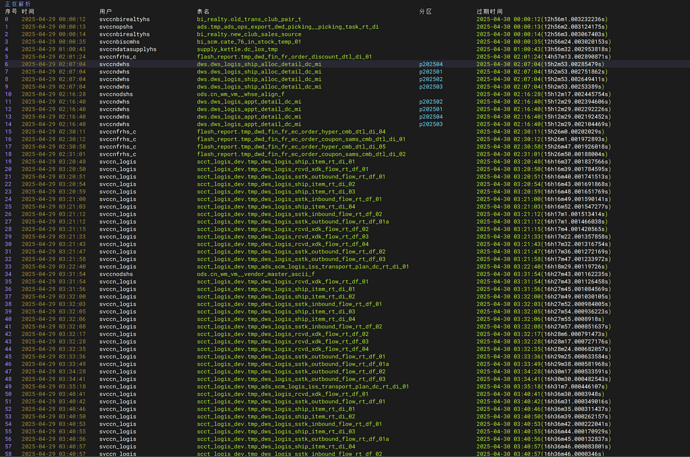Viewport: 690px width, 457px height.
Task: Click the 正误解析 title at top left
Action: tap(18, 4)
